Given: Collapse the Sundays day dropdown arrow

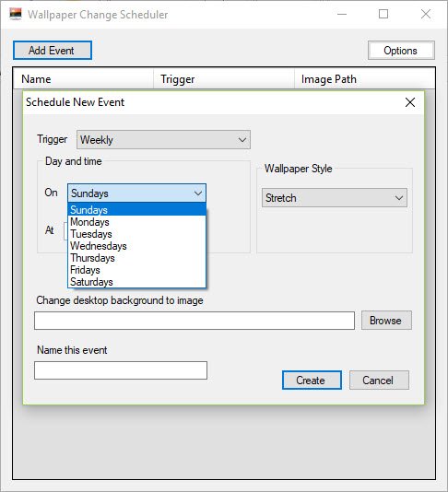Looking at the screenshot, I should [198, 193].
